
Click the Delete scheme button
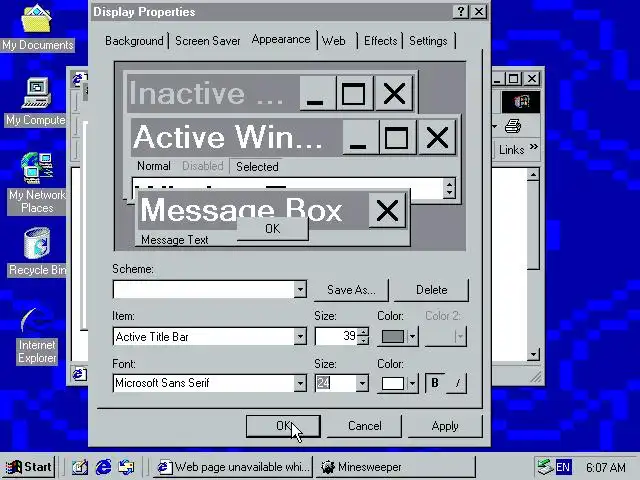pyautogui.click(x=431, y=290)
